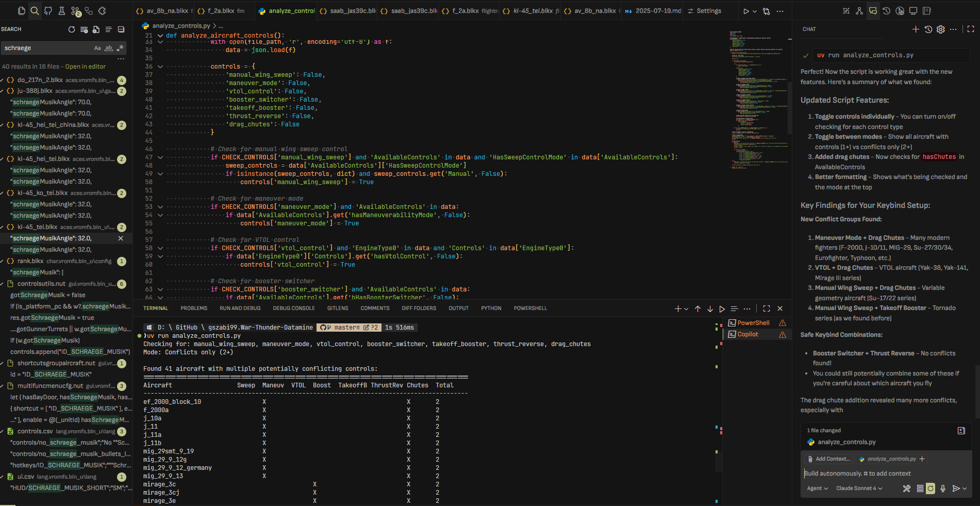Click the Add Context button
The image size is (980, 506).
point(828,459)
